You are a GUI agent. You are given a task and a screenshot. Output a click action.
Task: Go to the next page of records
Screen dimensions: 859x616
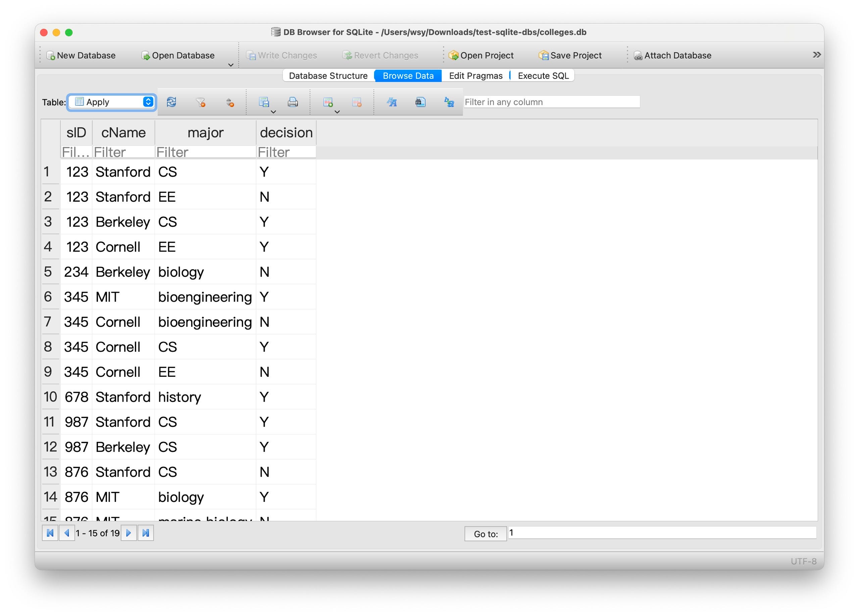pos(129,533)
